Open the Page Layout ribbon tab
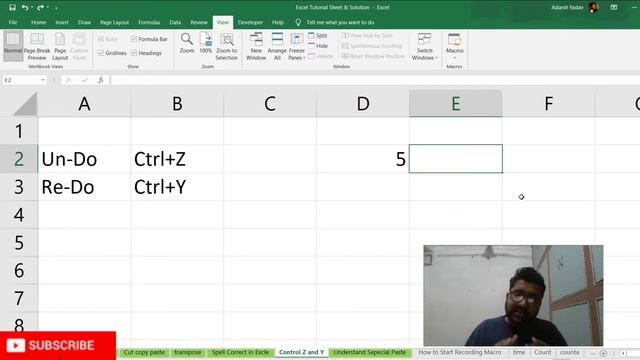This screenshot has width=640, height=360. pos(114,22)
